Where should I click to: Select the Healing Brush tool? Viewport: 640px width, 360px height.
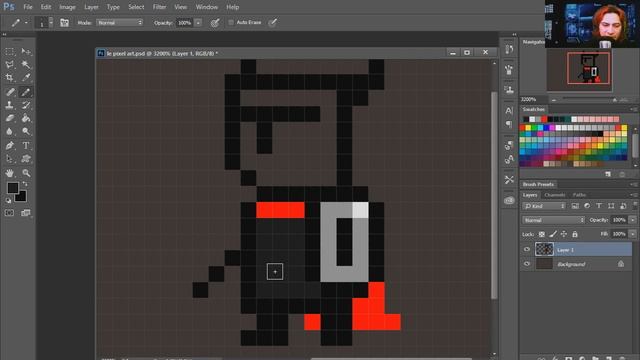pos(10,92)
